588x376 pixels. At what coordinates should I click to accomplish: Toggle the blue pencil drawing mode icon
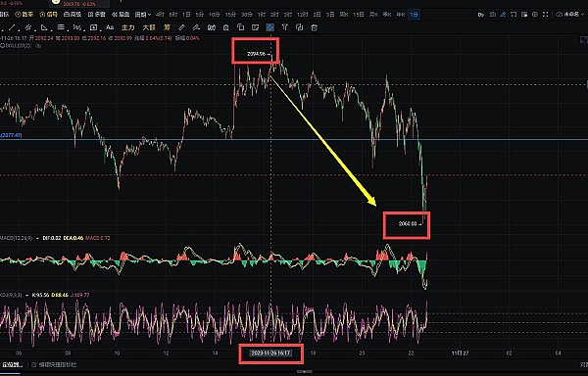click(x=503, y=15)
